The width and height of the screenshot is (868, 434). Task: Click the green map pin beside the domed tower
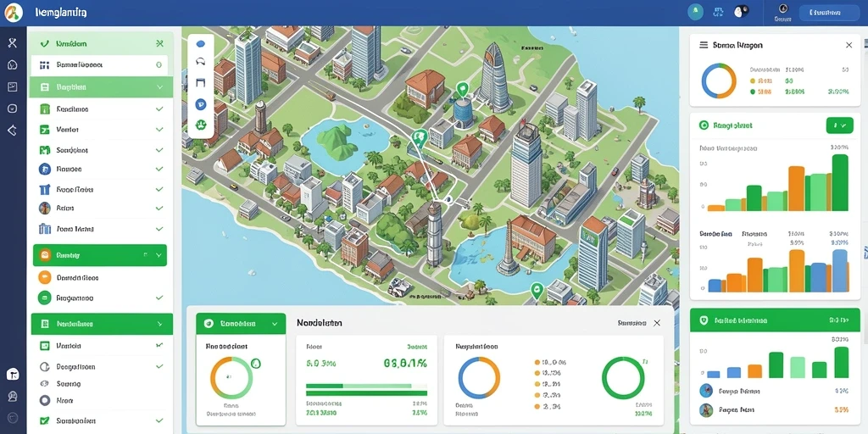tap(462, 89)
